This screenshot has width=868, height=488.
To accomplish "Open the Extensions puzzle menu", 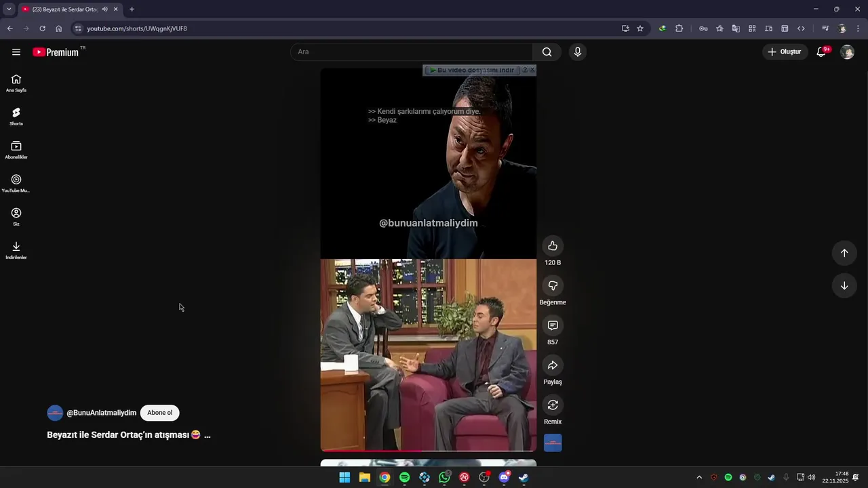I will point(679,28).
